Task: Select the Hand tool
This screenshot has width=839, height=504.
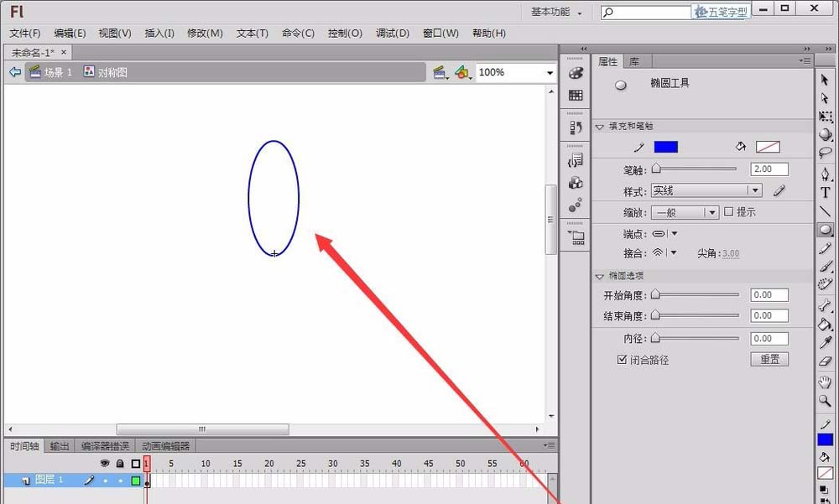Action: (x=825, y=382)
